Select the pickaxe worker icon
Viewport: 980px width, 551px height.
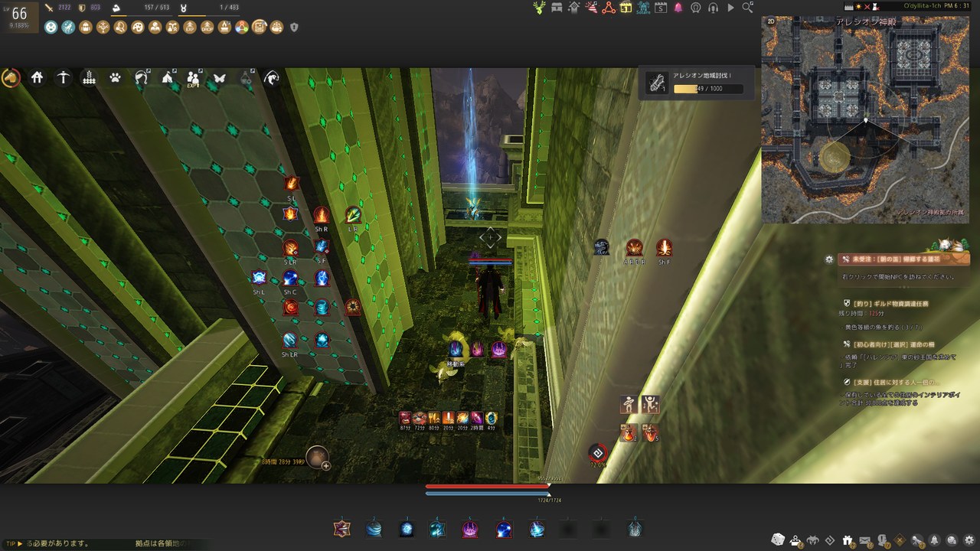pyautogui.click(x=63, y=77)
